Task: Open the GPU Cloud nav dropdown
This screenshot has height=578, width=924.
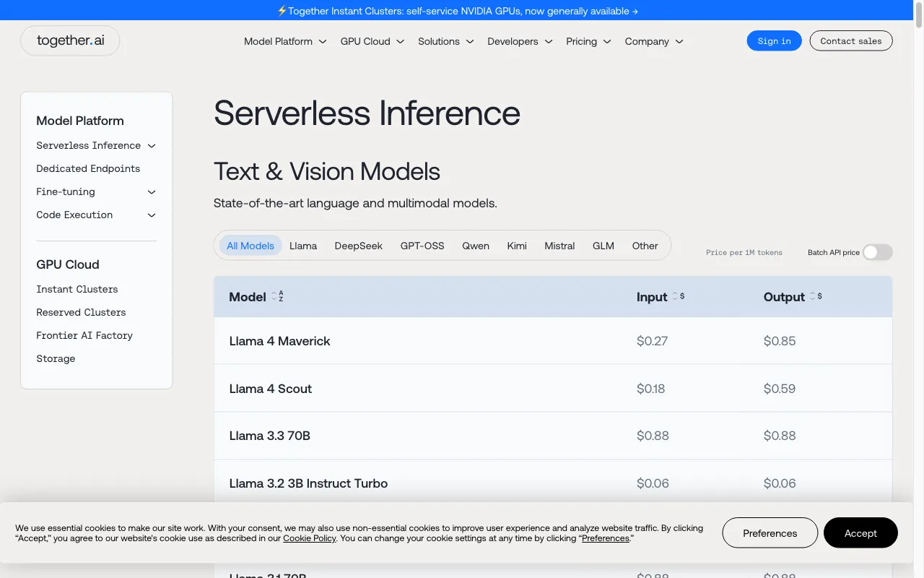Action: pos(372,41)
